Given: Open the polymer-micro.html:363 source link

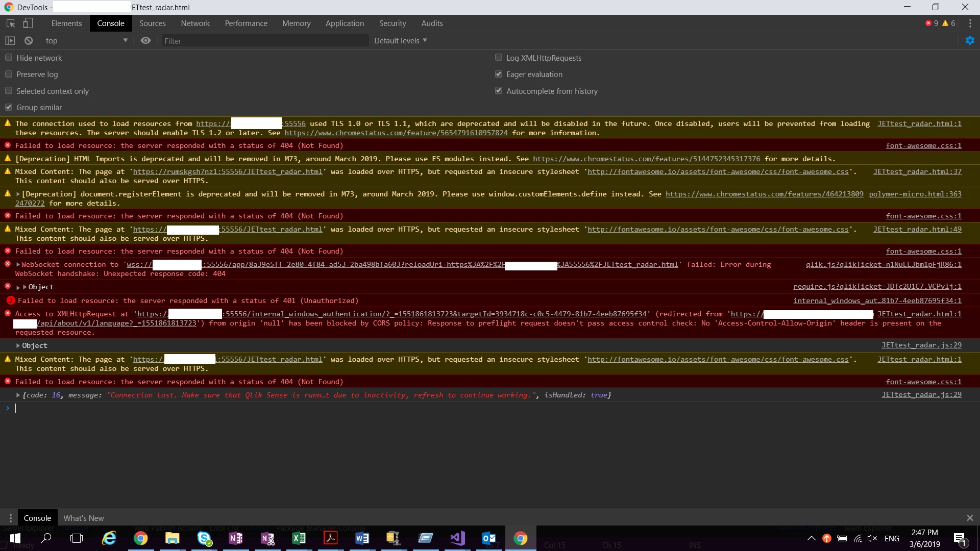Looking at the screenshot, I should [915, 194].
